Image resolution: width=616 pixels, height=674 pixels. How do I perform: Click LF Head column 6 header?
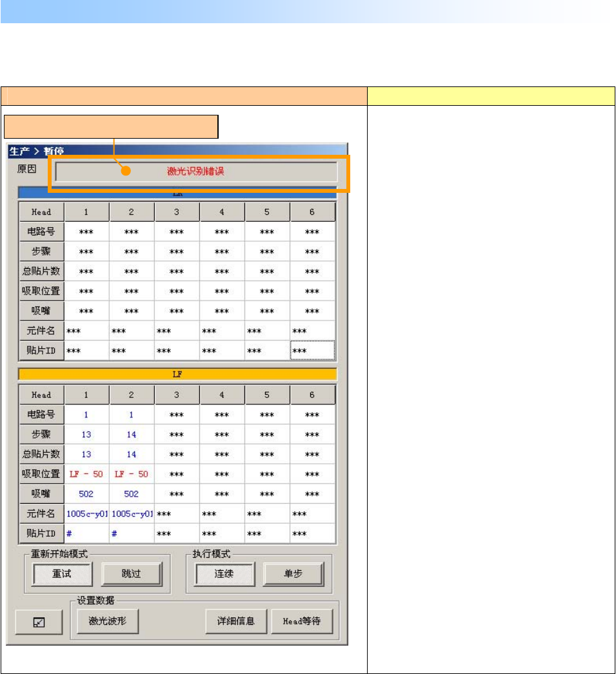[312, 395]
